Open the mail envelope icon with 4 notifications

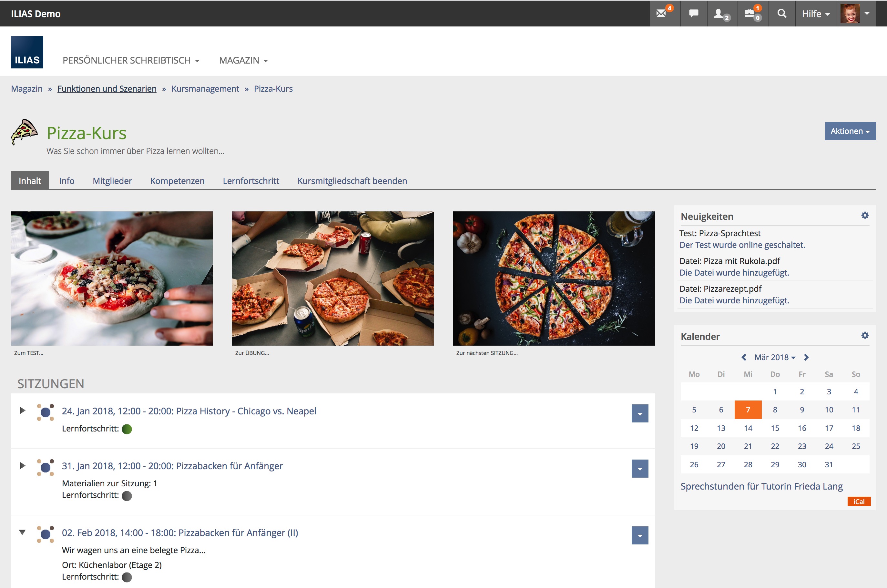pyautogui.click(x=665, y=14)
